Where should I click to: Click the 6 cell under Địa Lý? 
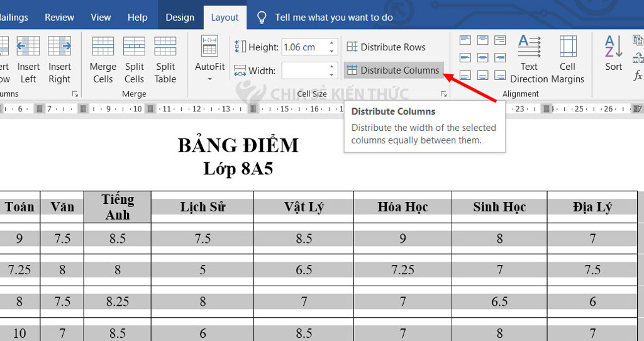pyautogui.click(x=592, y=301)
